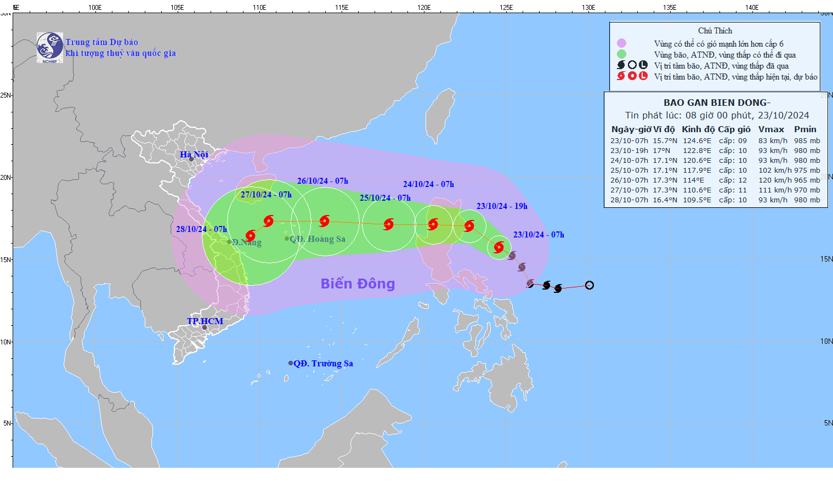Click 'Tin phát lúc: 08 giờ 00 phút, 23/10/2024'
Viewport: 833px width, 504px height.
click(x=717, y=115)
